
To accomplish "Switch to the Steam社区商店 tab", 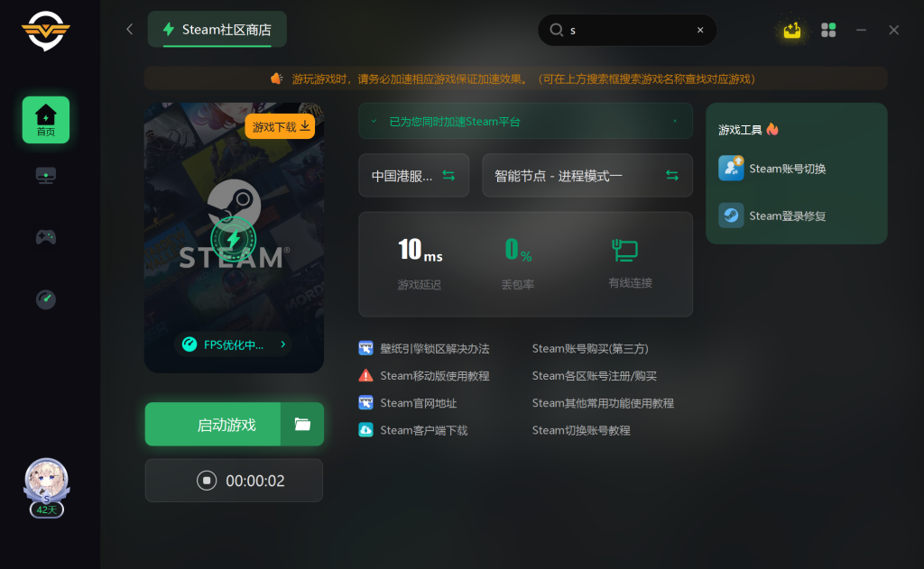I will point(217,30).
